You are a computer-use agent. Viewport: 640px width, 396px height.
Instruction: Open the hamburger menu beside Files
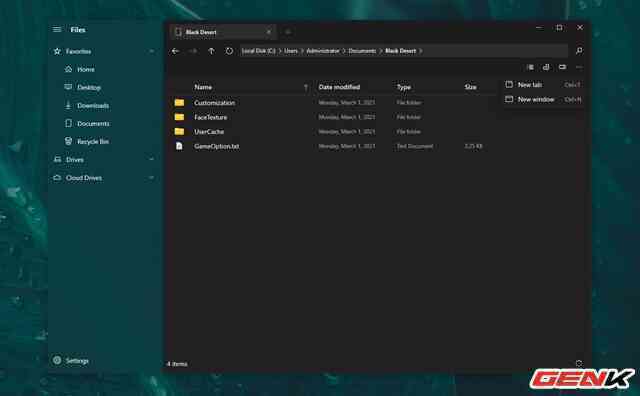[x=57, y=29]
